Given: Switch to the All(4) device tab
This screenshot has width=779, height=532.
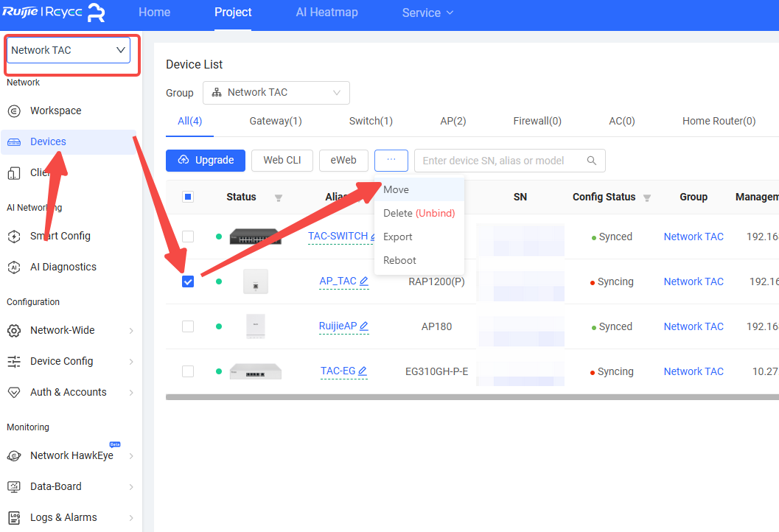Looking at the screenshot, I should [x=190, y=121].
